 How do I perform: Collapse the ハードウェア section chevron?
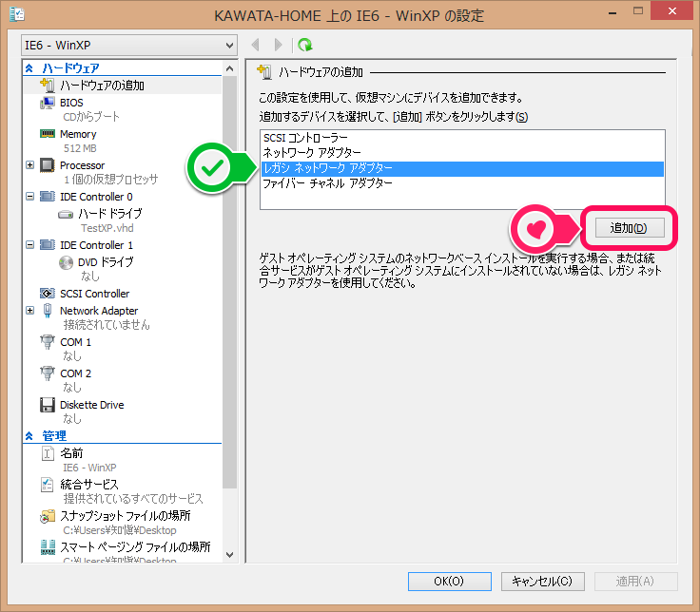(29, 68)
